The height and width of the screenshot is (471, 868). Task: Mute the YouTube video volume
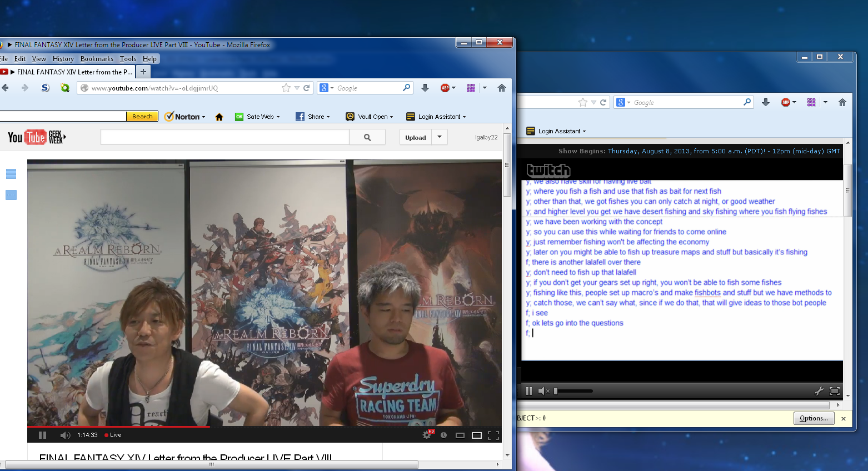[65, 435]
